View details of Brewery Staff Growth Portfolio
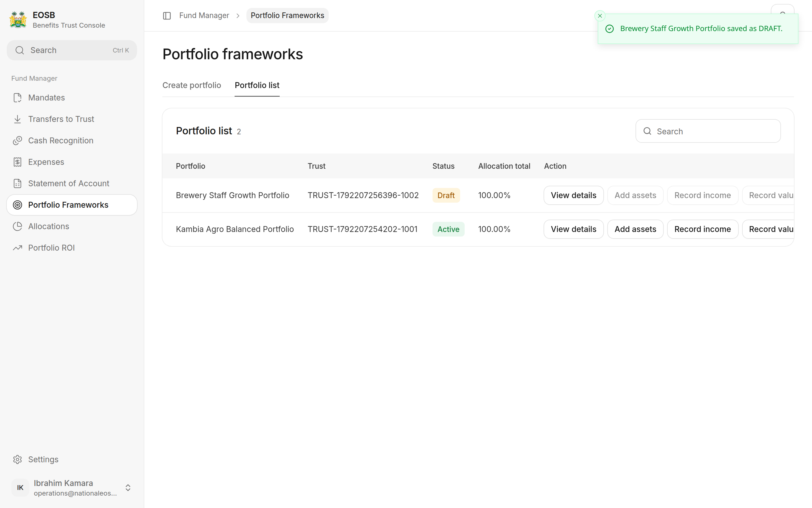The height and width of the screenshot is (508, 812). pyautogui.click(x=573, y=195)
